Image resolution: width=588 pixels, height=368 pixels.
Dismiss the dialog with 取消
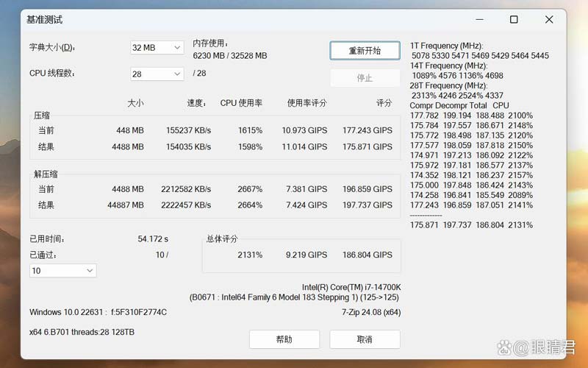(365, 339)
